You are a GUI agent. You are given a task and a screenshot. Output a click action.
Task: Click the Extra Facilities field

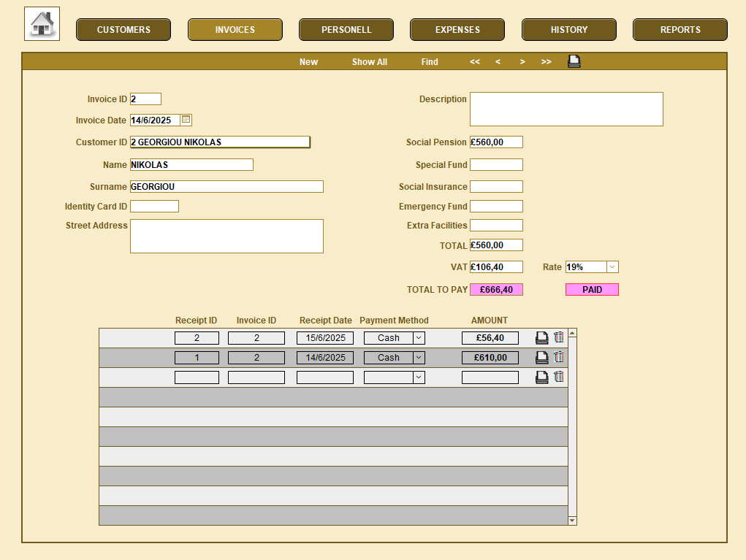(496, 226)
